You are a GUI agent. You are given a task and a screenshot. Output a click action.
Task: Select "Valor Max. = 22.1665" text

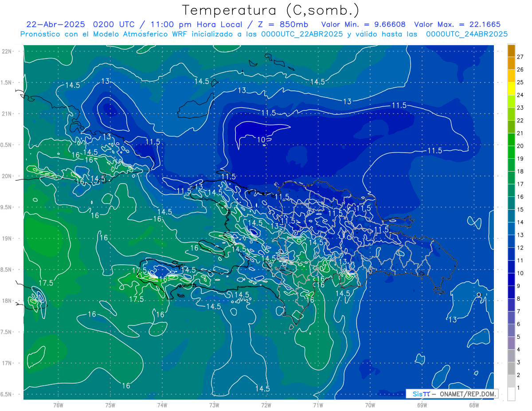(458, 24)
